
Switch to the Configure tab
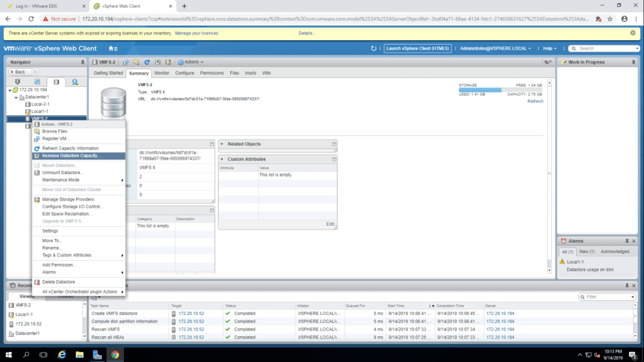[184, 73]
